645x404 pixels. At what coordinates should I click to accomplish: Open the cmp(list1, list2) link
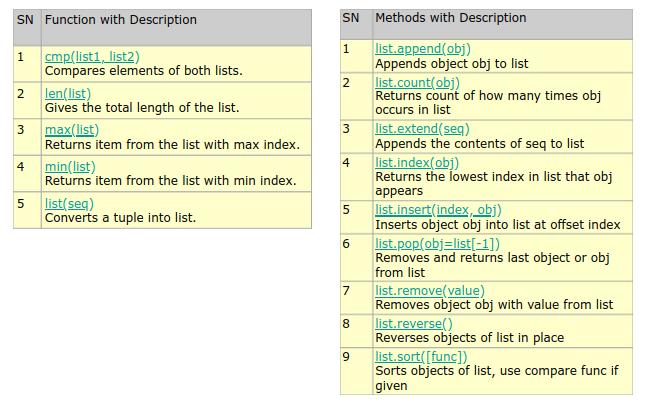click(92, 57)
